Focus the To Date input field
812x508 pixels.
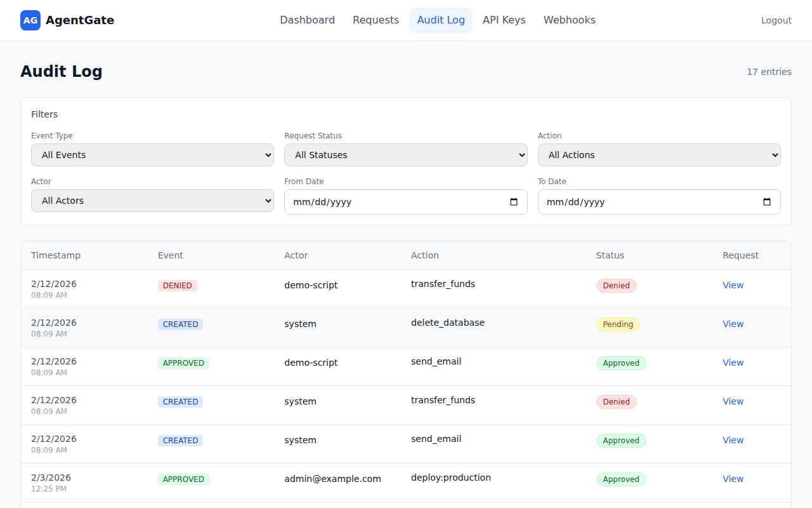click(659, 202)
